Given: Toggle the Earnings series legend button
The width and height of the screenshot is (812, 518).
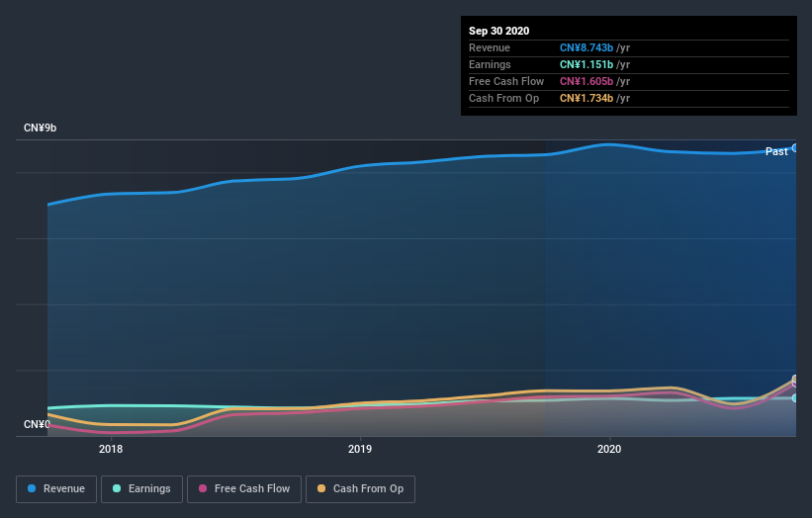Looking at the screenshot, I should [141, 489].
